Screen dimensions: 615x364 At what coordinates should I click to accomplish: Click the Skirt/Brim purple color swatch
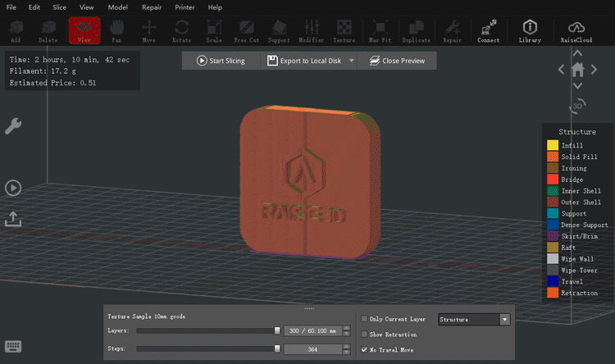pos(553,236)
